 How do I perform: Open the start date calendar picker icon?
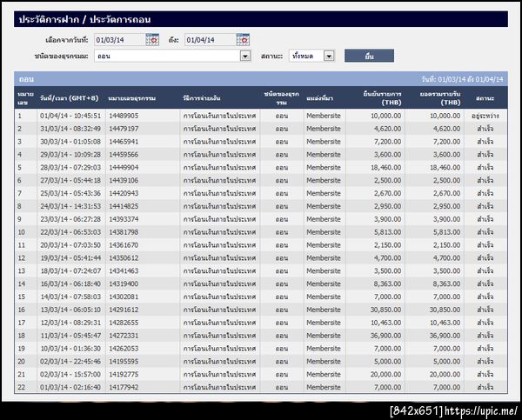pyautogui.click(x=152, y=40)
